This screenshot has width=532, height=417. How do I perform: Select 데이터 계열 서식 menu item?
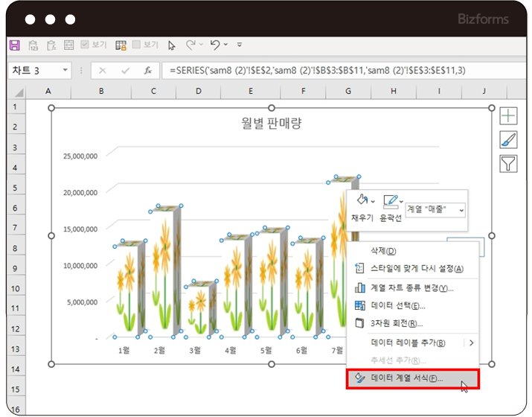pyautogui.click(x=406, y=378)
